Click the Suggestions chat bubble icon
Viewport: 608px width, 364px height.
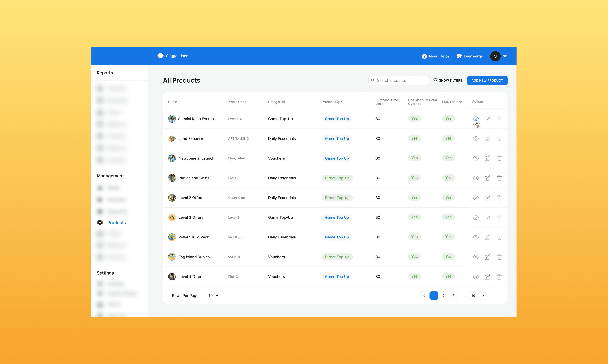tap(160, 56)
